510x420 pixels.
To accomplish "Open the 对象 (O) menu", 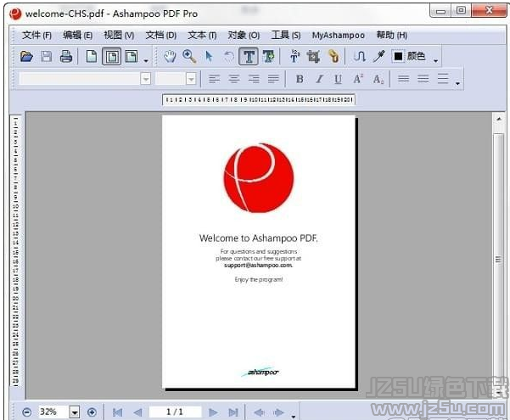I will (x=244, y=35).
